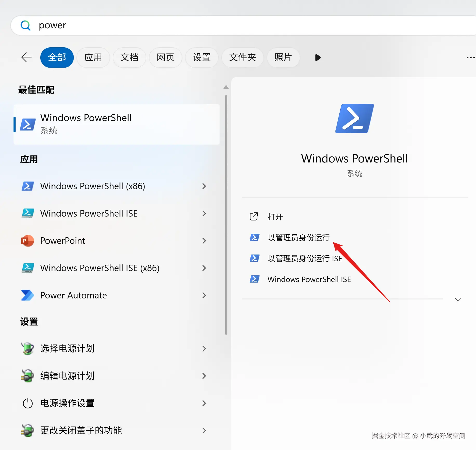476x450 pixels.
Task: Switch to the 网页 filter tab
Action: [x=166, y=57]
